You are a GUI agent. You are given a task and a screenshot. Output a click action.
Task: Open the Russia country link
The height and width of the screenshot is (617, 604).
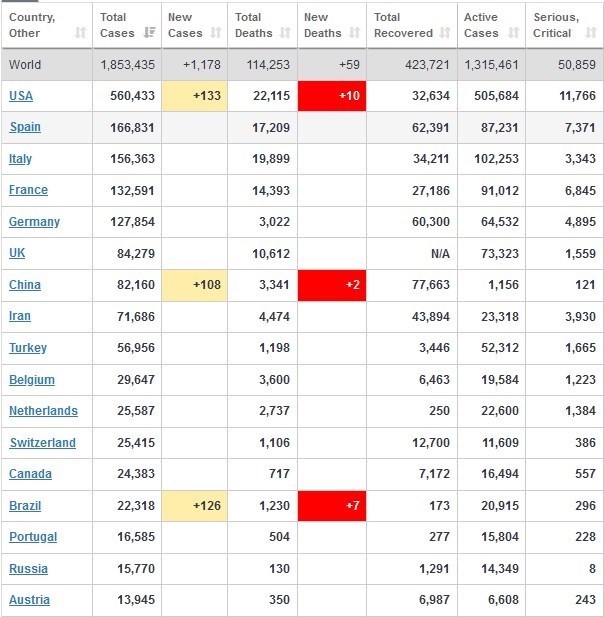coord(28,569)
